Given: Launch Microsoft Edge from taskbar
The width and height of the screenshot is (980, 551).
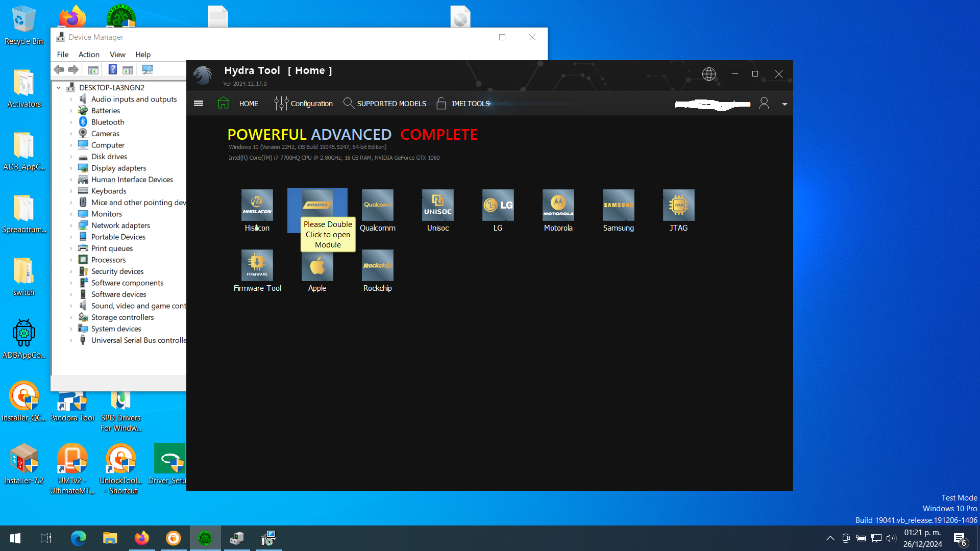Looking at the screenshot, I should 79,538.
